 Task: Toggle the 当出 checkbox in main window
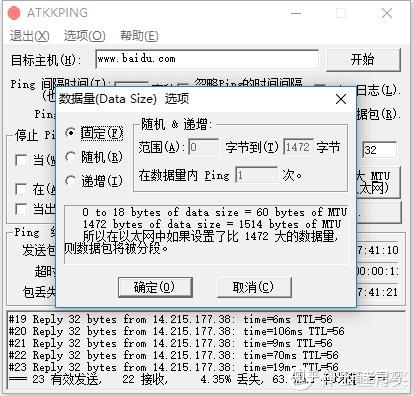tap(21, 209)
